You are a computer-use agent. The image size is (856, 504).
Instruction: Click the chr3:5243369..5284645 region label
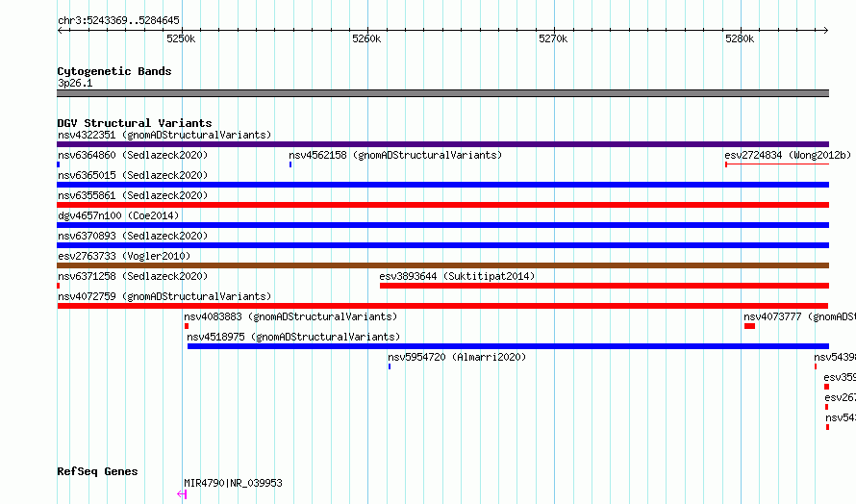tap(118, 20)
